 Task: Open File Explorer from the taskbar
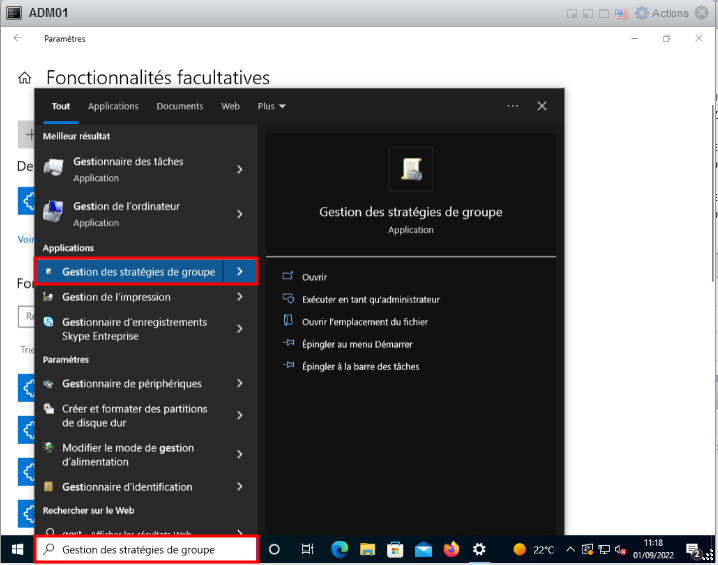367,549
